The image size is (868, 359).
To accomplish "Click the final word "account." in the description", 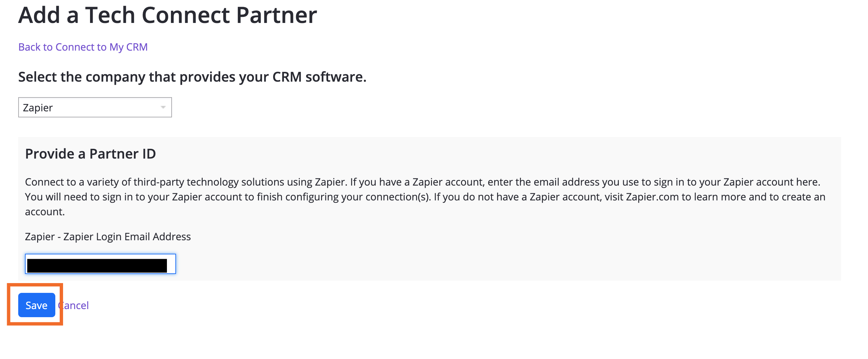I will pyautogui.click(x=45, y=212).
